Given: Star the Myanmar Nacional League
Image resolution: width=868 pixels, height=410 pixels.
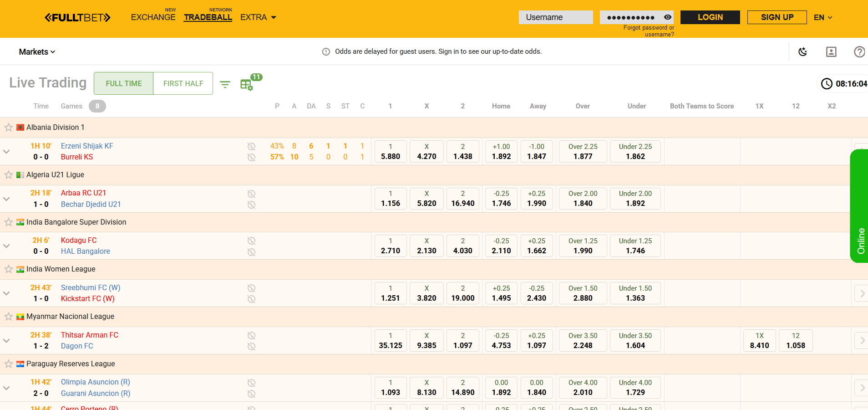Looking at the screenshot, I should pyautogui.click(x=9, y=317).
